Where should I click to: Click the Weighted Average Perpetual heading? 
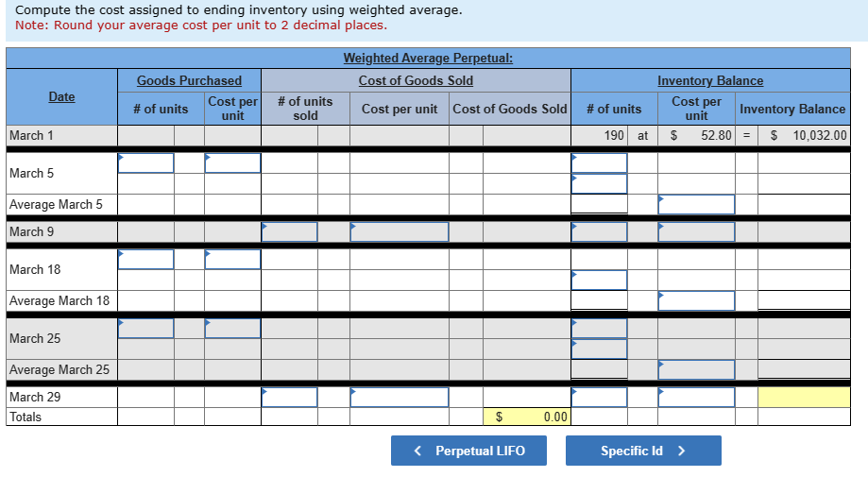428,59
